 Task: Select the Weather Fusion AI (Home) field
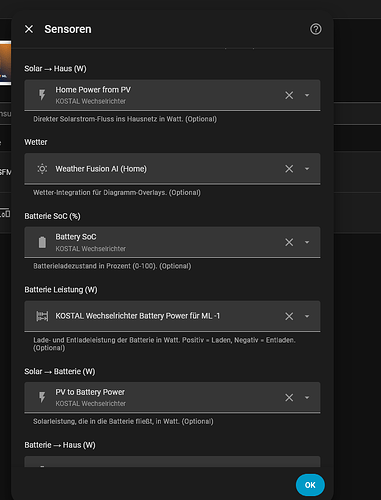172,169
